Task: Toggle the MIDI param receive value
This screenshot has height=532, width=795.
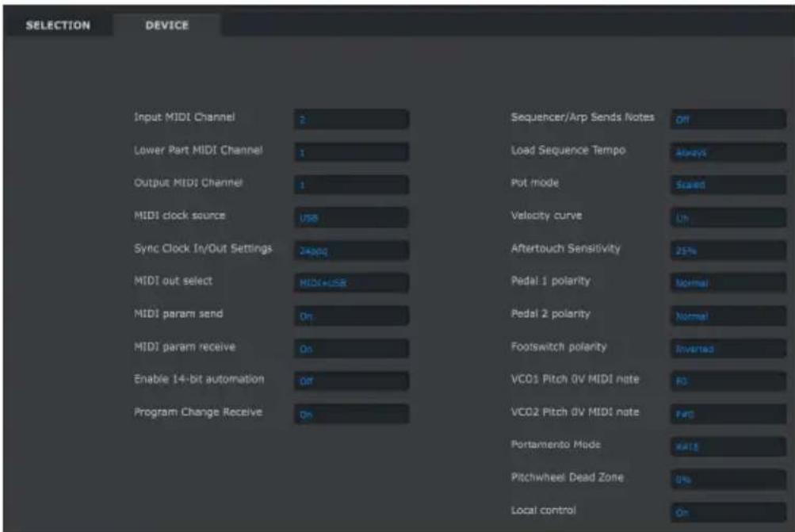Action: point(351,349)
